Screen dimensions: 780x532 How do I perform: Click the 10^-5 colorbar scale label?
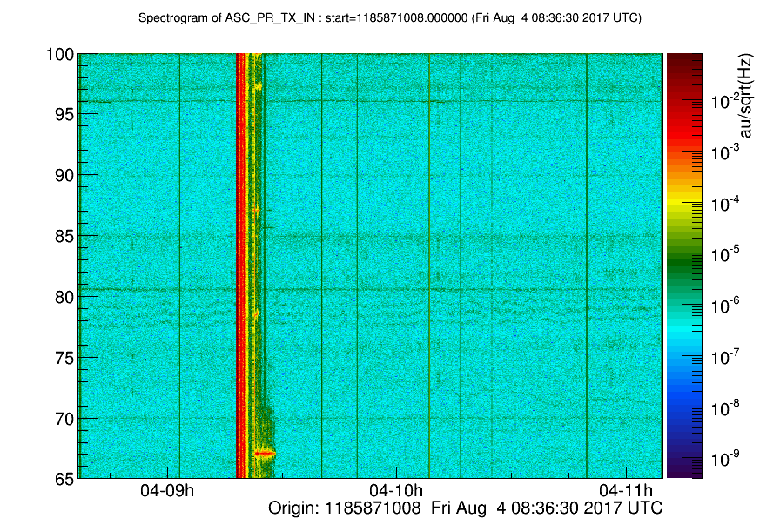tap(725, 253)
